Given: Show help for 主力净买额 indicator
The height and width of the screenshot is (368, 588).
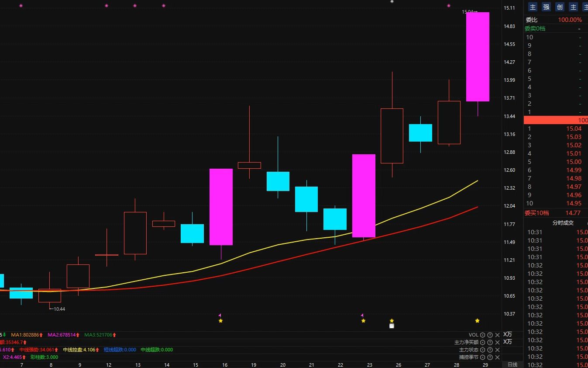Looking at the screenshot, I should coord(490,343).
